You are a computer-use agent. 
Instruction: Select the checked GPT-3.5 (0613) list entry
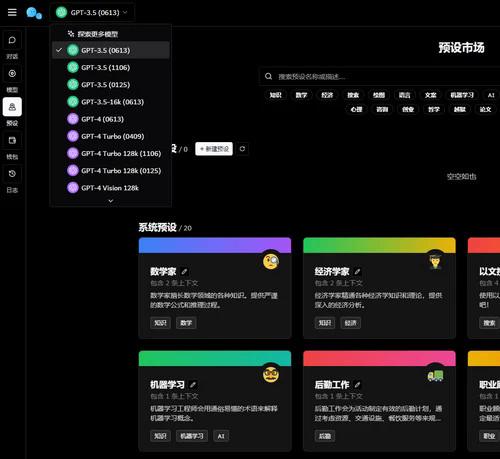(x=111, y=50)
